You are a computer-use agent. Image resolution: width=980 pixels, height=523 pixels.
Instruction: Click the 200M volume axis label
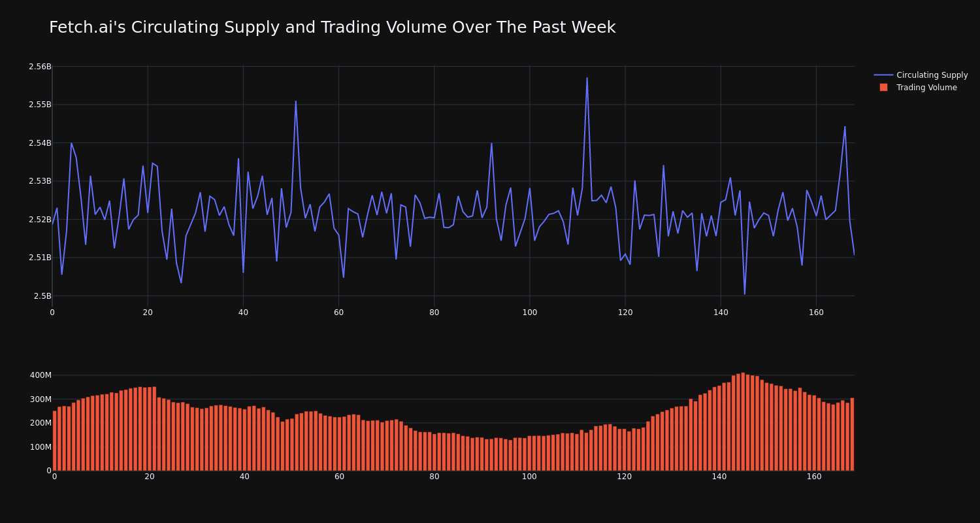[x=40, y=423]
